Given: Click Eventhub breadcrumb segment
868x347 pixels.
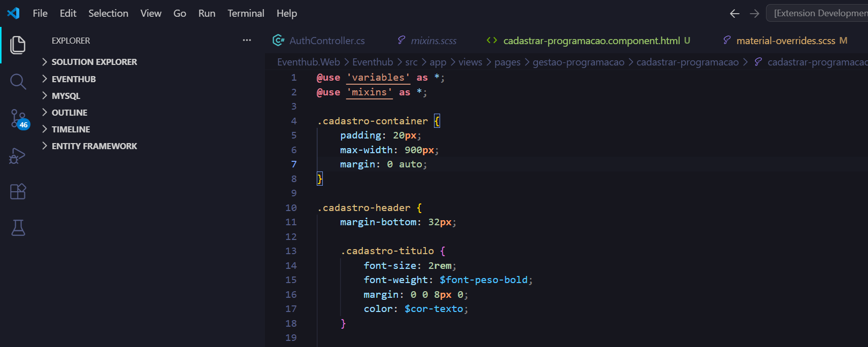Looking at the screenshot, I should (373, 62).
